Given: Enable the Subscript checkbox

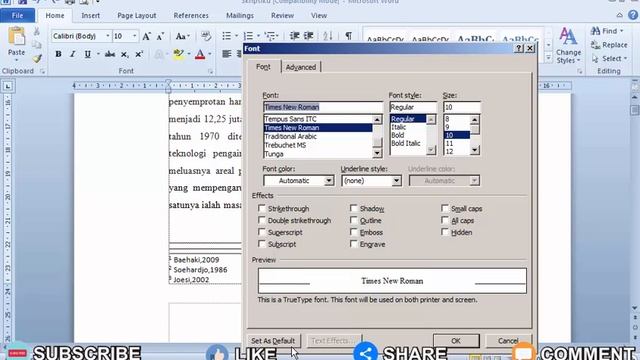Looking at the screenshot, I should [x=262, y=244].
